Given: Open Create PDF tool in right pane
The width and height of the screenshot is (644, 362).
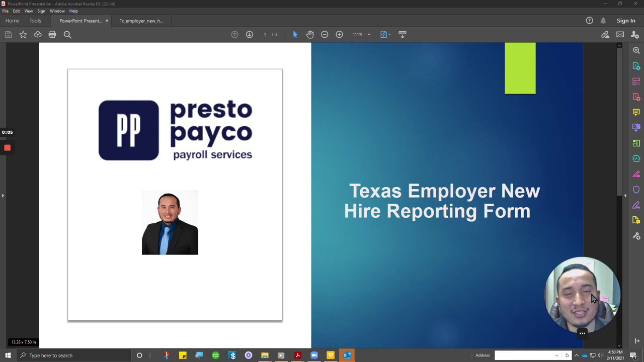Looking at the screenshot, I should (636, 97).
